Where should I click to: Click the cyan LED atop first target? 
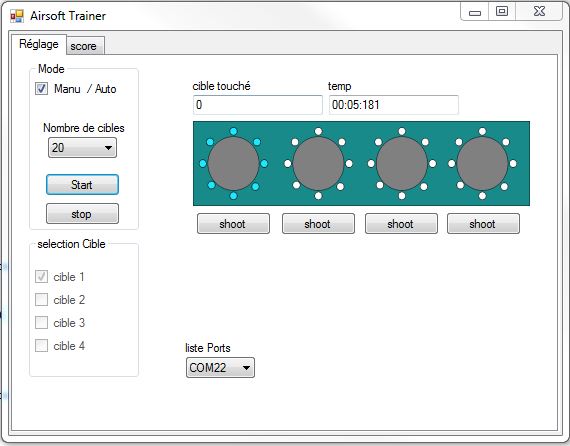(x=233, y=131)
